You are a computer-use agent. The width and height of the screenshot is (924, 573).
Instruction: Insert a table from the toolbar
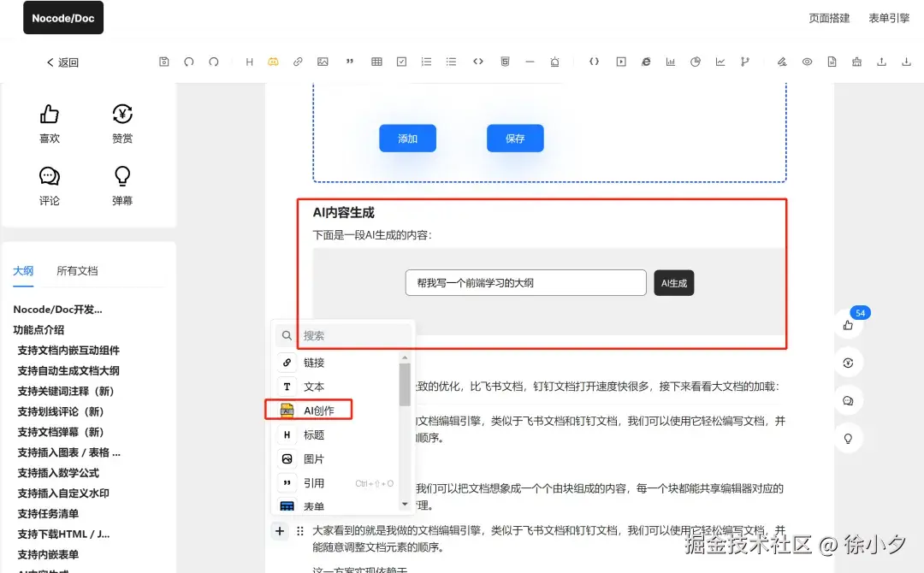(x=376, y=62)
